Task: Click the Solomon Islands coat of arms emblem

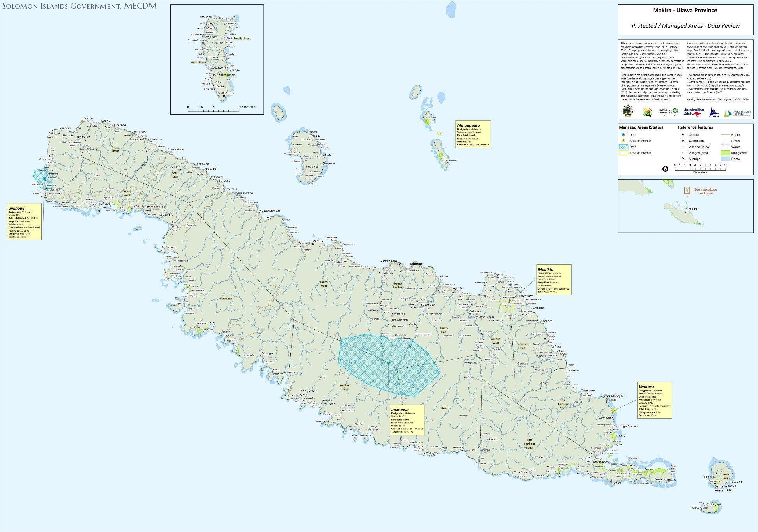Action: (628, 110)
